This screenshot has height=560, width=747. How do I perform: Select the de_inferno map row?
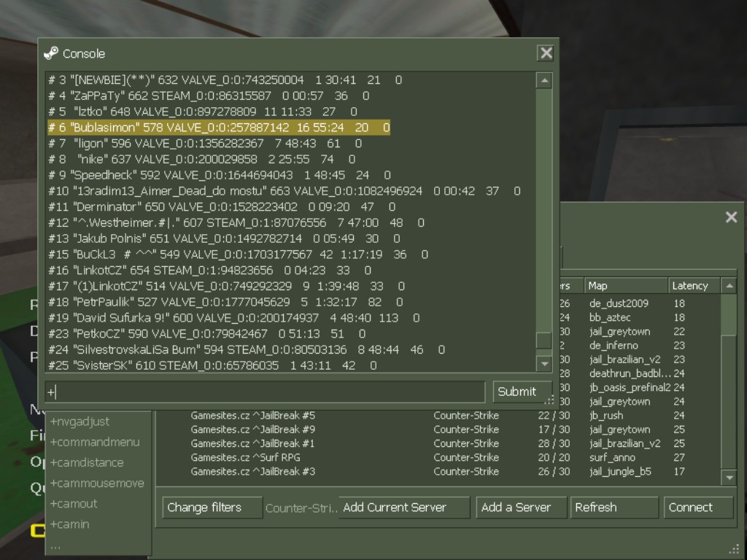639,345
